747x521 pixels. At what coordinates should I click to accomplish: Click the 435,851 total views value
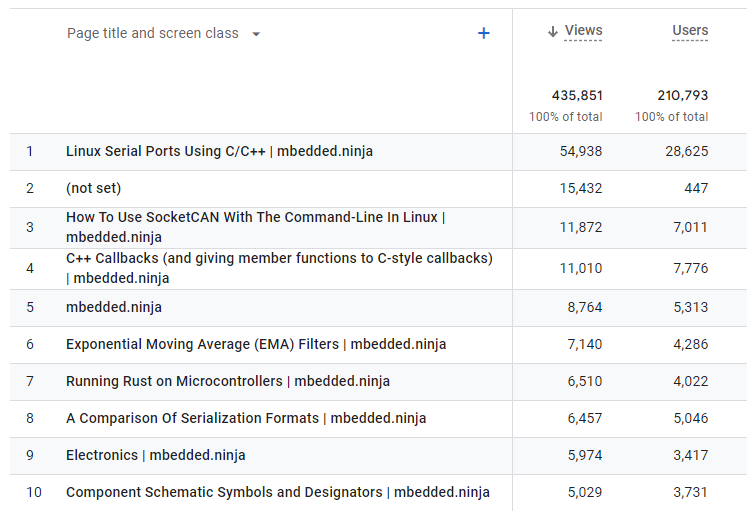point(577,96)
